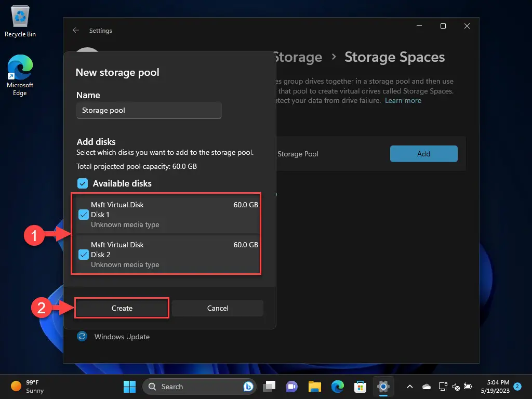Click the OneDrive cloud tray icon
This screenshot has height=399, width=532.
[427, 387]
